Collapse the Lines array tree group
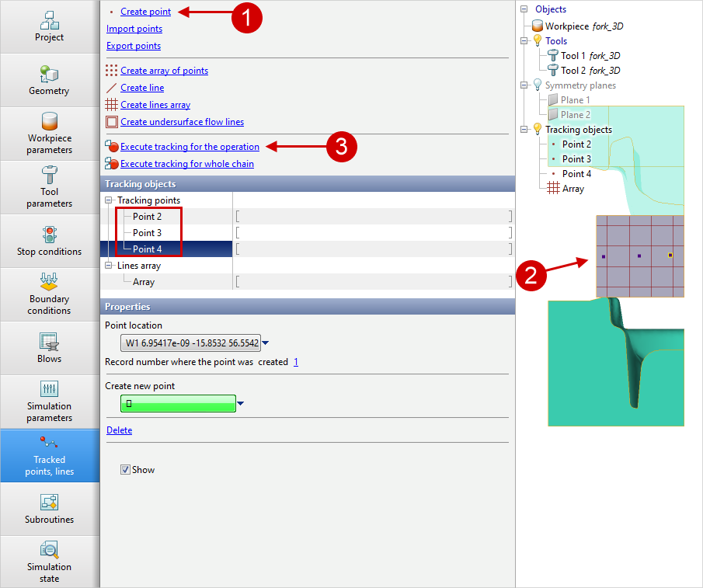 pos(109,266)
